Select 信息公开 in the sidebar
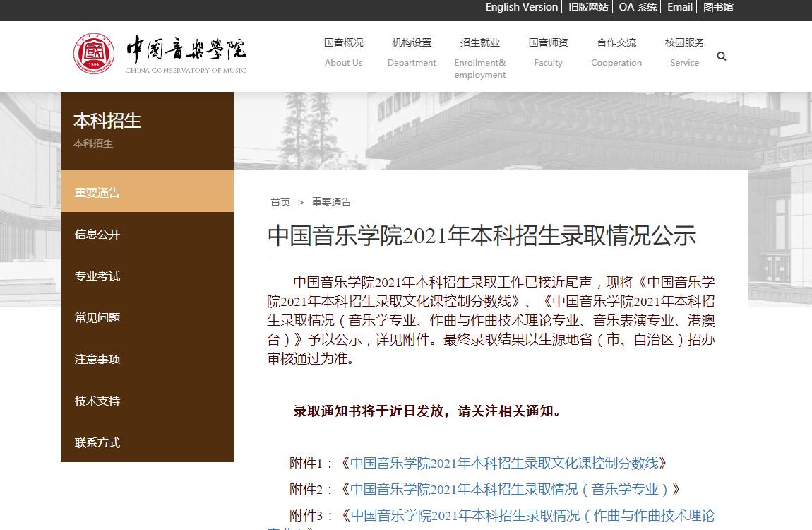The width and height of the screenshot is (812, 530). [x=147, y=234]
